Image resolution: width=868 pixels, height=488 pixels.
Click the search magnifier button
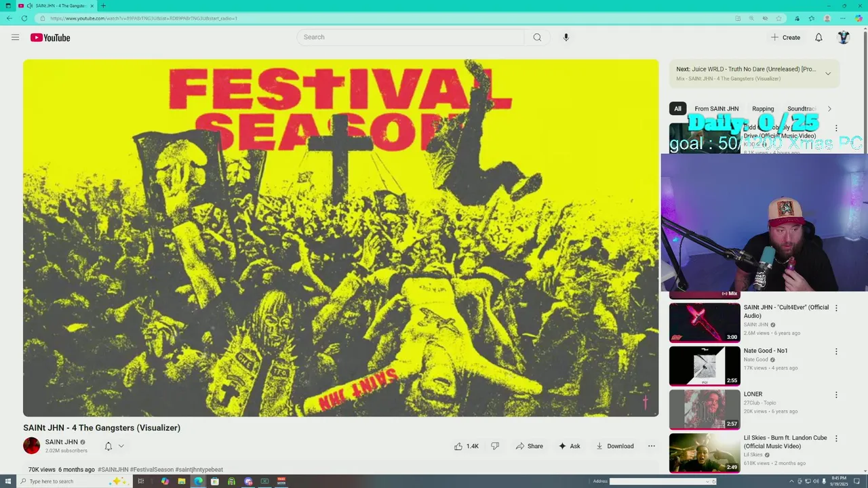537,37
